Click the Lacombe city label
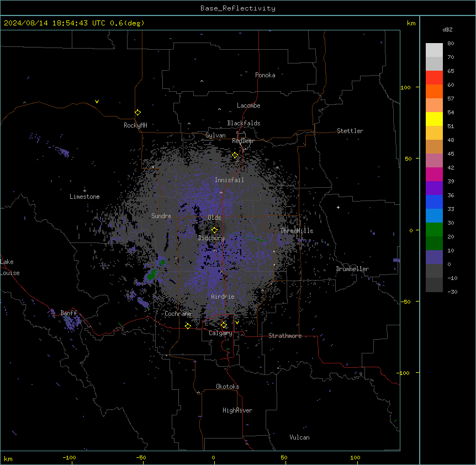 pyautogui.click(x=248, y=105)
